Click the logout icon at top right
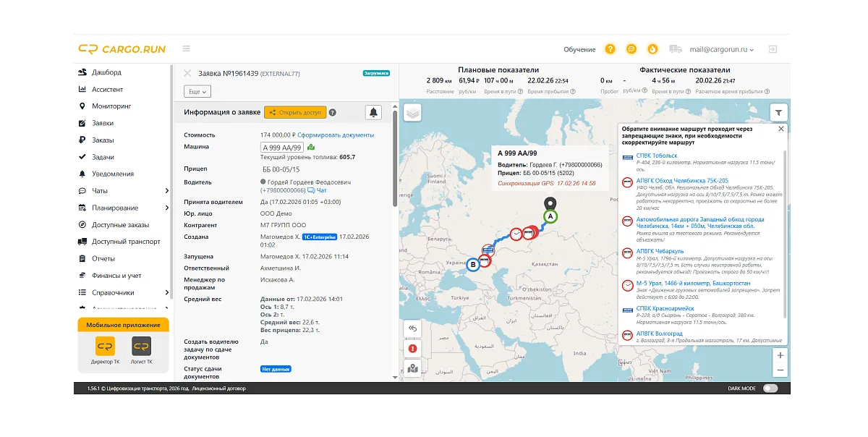The height and width of the screenshot is (437, 868). 773,48
